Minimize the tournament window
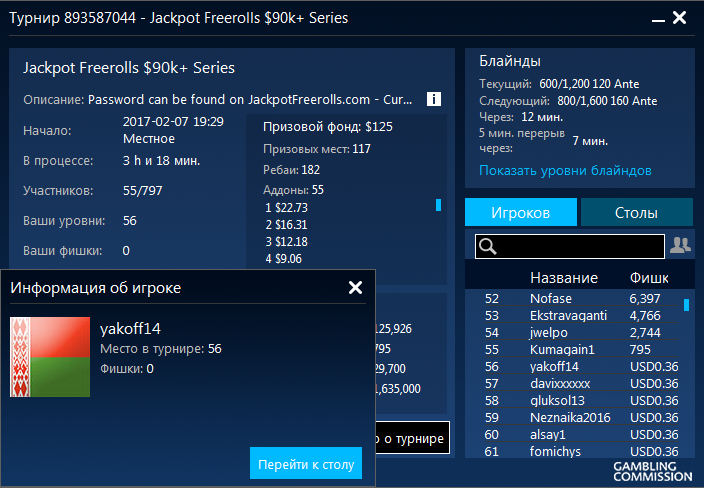Image resolution: width=704 pixels, height=488 pixels. [x=658, y=20]
